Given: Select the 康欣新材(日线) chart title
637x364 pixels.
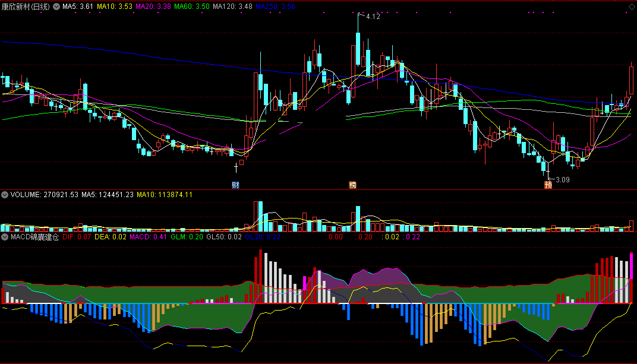Looking at the screenshot, I should [x=26, y=7].
